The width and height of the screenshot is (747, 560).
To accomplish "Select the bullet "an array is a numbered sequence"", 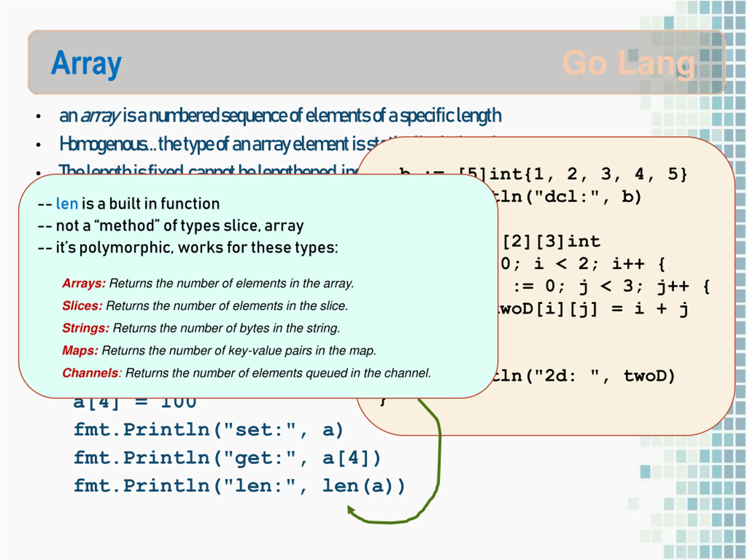I will point(280,116).
